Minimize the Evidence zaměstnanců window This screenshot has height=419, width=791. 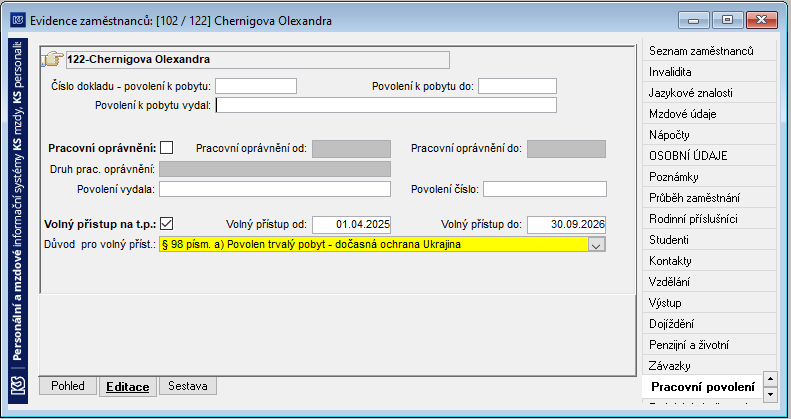tap(694, 21)
